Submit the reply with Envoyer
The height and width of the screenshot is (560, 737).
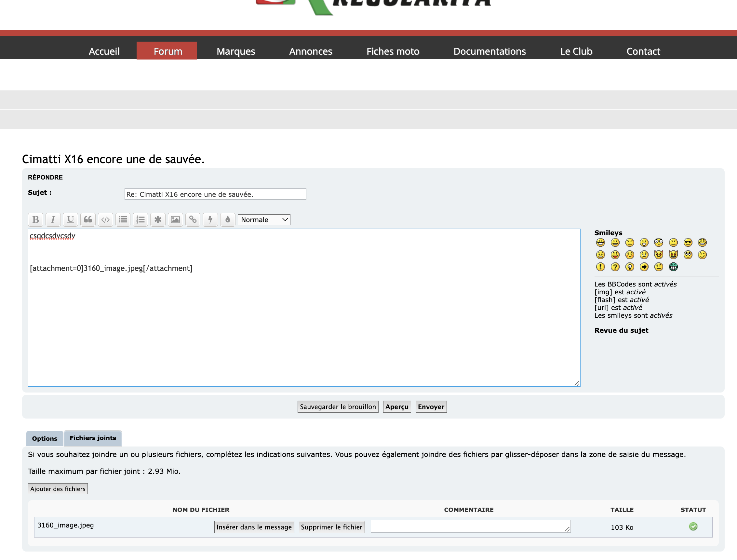431,407
